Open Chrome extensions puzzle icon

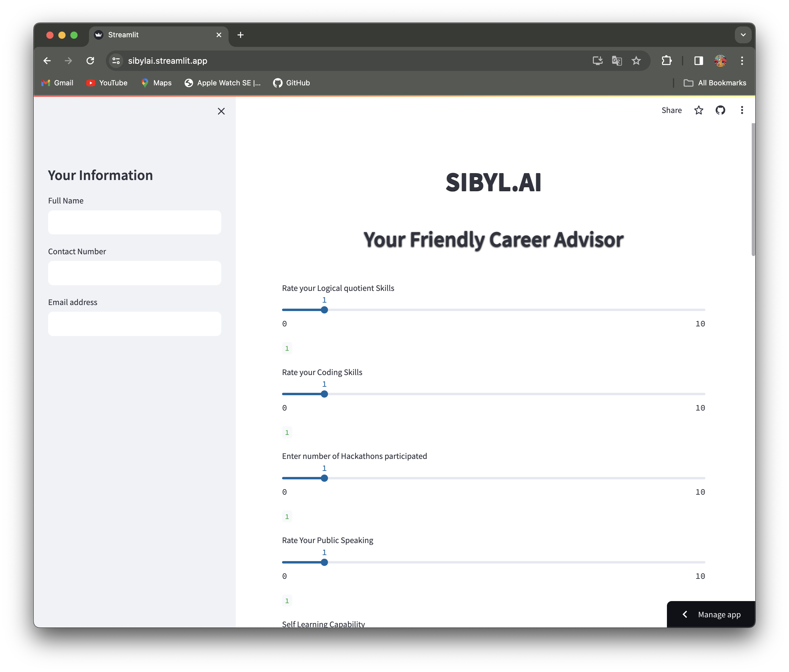tap(666, 61)
